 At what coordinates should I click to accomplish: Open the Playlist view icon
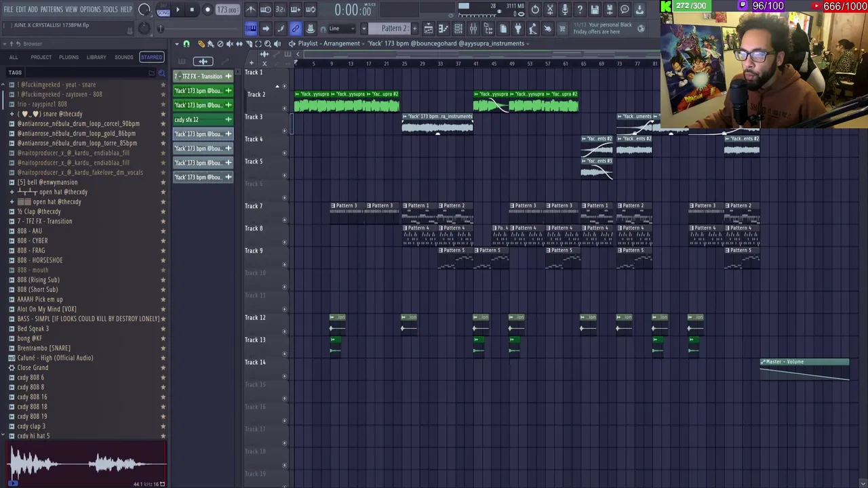[429, 28]
